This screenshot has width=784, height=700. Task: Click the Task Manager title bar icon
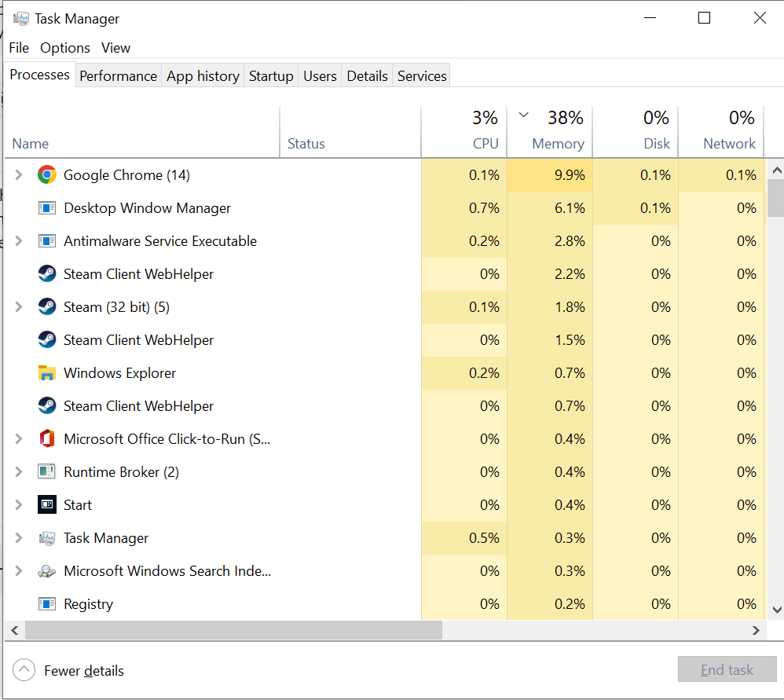[x=21, y=19]
